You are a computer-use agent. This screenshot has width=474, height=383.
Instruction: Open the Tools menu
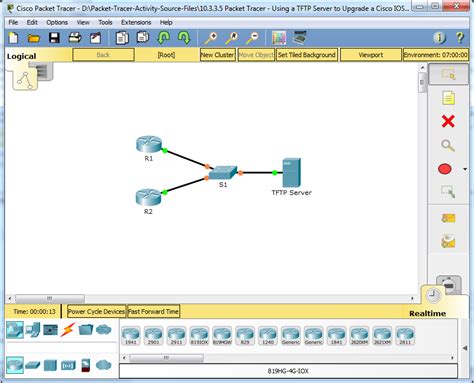pyautogui.click(x=105, y=22)
